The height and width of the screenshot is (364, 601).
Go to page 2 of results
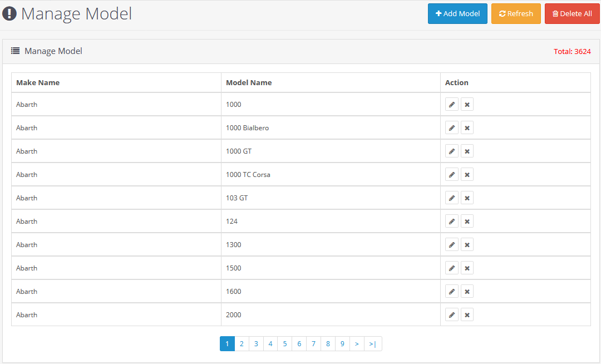(242, 344)
